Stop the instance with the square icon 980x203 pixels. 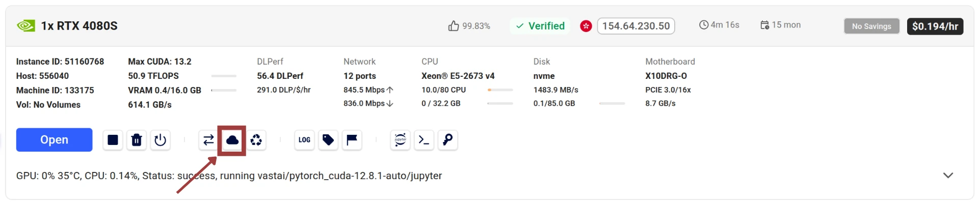113,140
